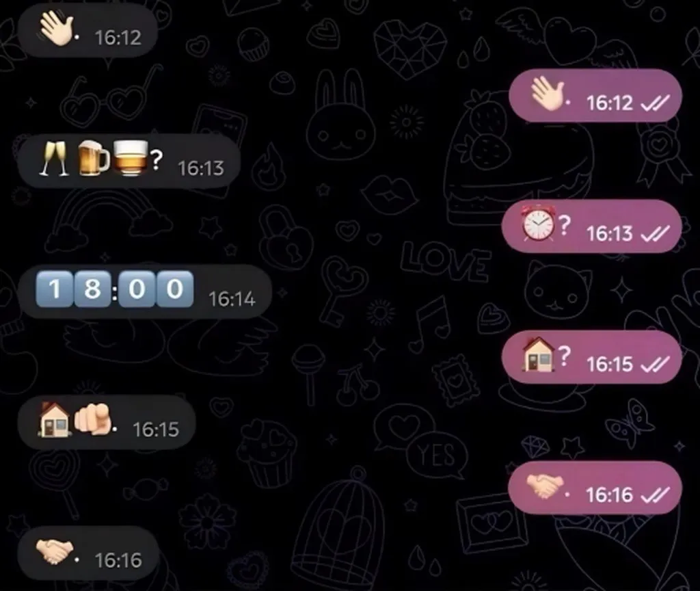This screenshot has width=700, height=591.
Task: Select the digit 1 keycap emoji
Action: click(x=54, y=289)
